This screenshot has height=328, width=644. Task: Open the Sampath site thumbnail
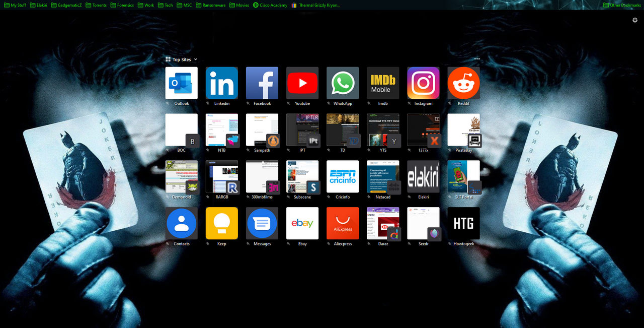pyautogui.click(x=262, y=130)
